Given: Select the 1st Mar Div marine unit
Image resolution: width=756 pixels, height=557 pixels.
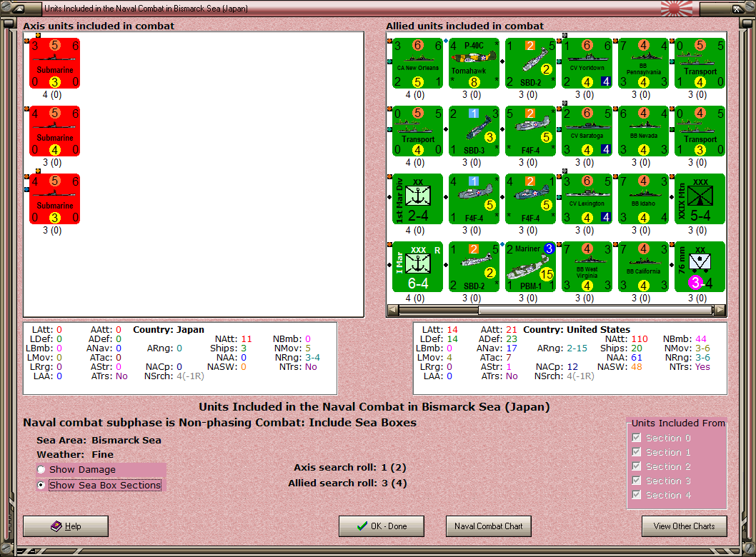Looking at the screenshot, I should click(x=417, y=199).
